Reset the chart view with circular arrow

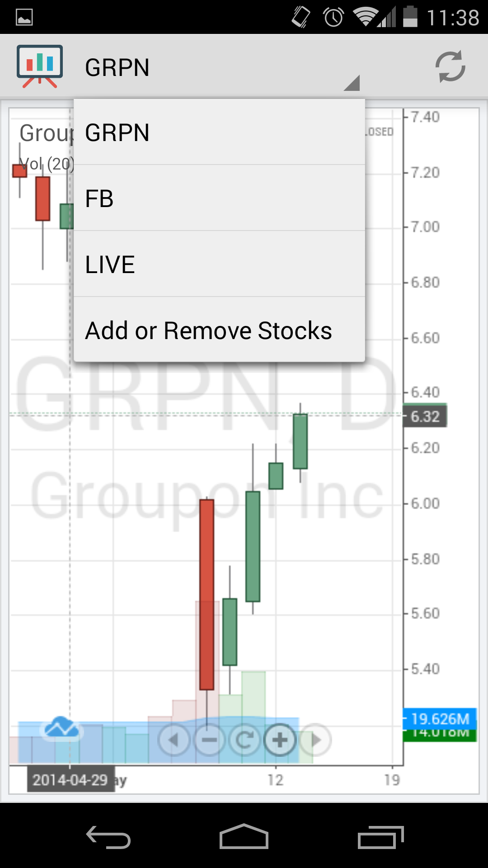click(x=244, y=740)
